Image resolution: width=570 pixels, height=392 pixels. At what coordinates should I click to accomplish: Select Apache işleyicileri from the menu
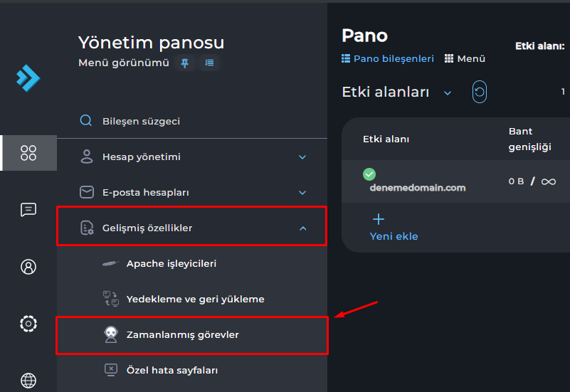click(x=171, y=263)
